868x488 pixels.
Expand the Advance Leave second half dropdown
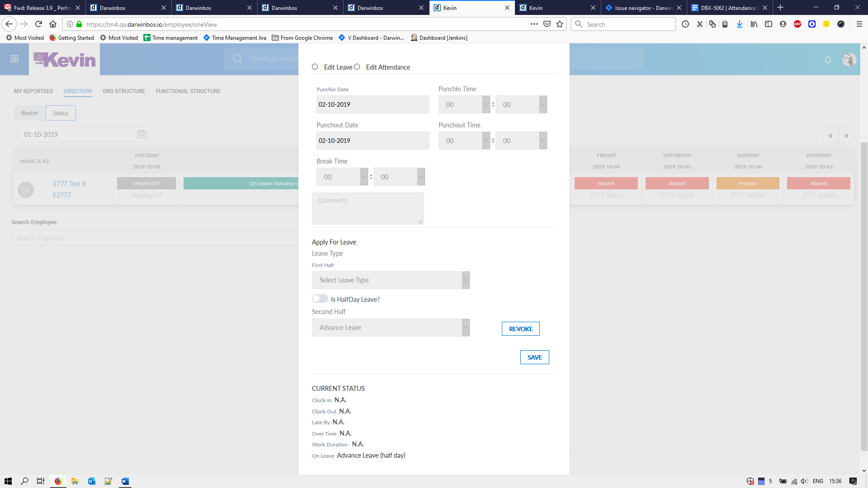391,328
